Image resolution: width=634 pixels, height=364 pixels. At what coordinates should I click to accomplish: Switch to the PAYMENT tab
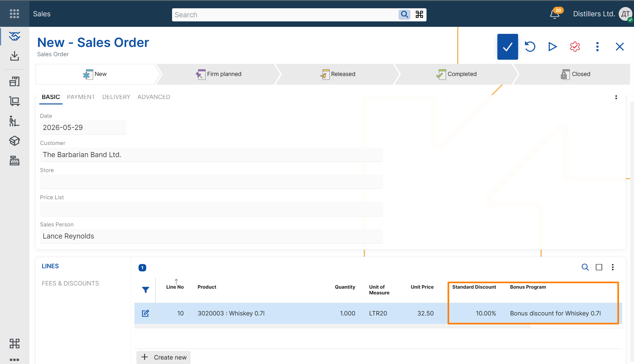click(x=81, y=97)
